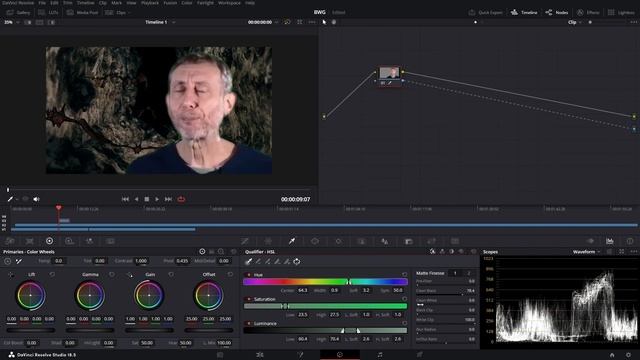The width and height of the screenshot is (640, 360).
Task: Open the Color menu
Action: pyautogui.click(x=187, y=2)
